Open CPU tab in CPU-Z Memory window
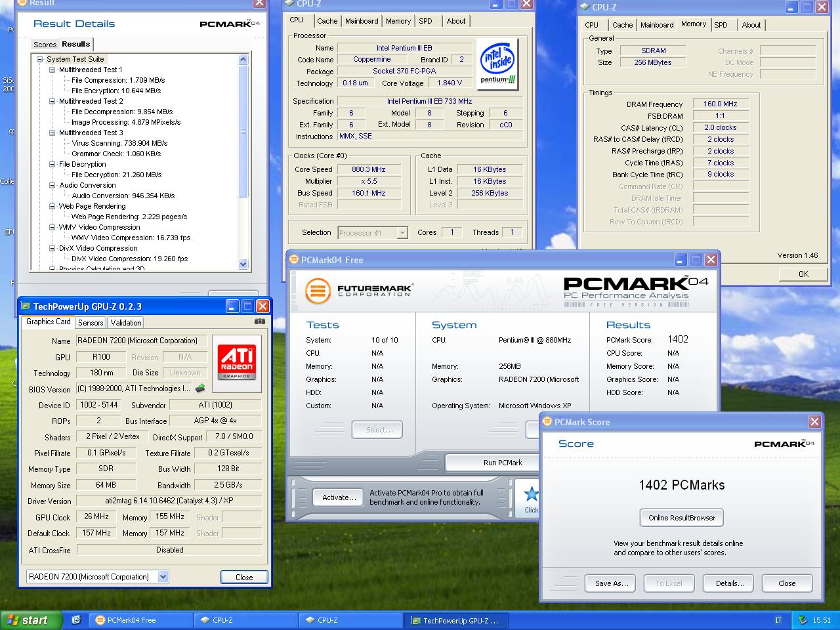The height and width of the screenshot is (630, 840). (x=592, y=25)
